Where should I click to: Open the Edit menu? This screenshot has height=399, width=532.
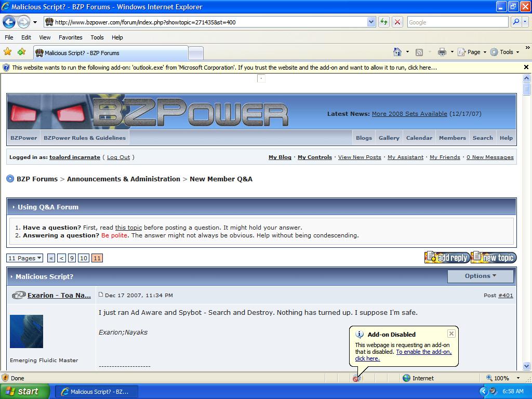coord(26,37)
